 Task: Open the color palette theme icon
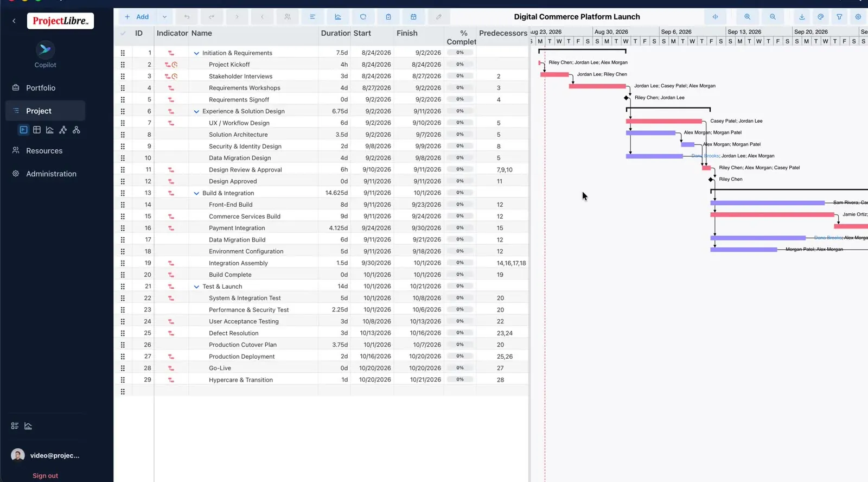coord(821,17)
